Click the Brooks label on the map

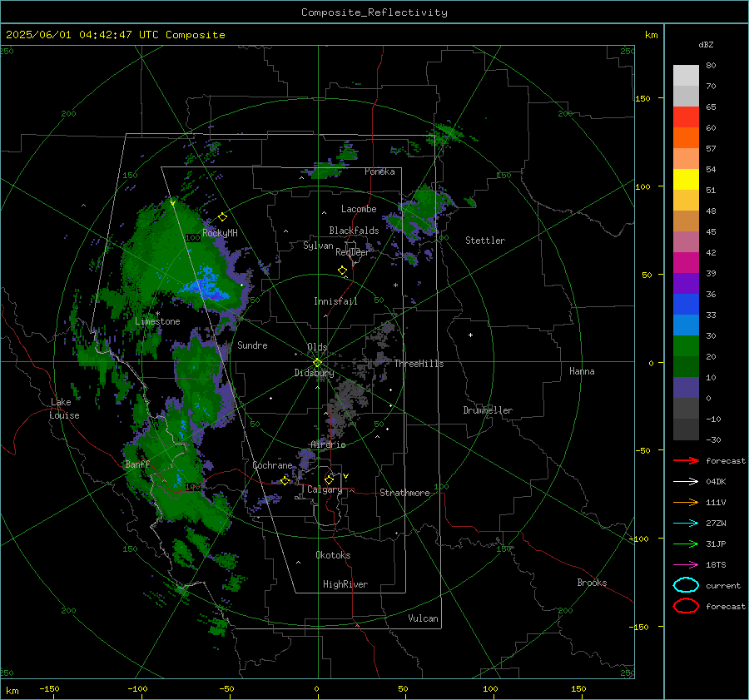click(x=592, y=583)
